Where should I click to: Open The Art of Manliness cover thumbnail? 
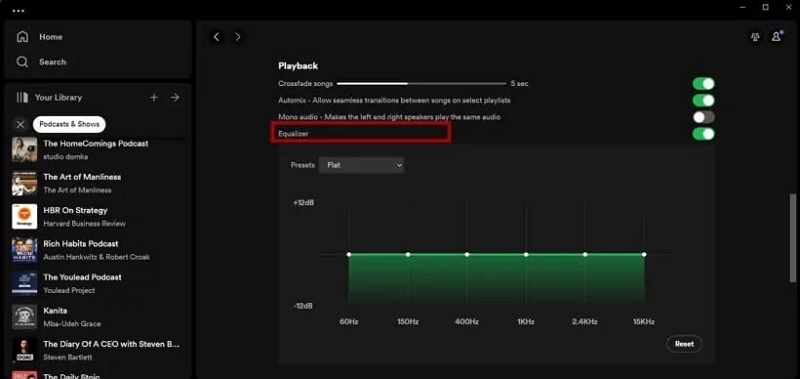24,183
